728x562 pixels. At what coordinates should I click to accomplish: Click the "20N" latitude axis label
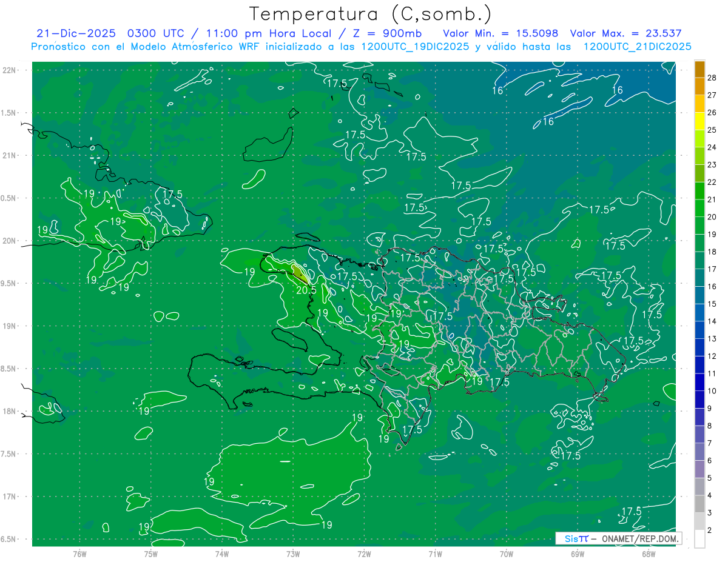(x=9, y=241)
